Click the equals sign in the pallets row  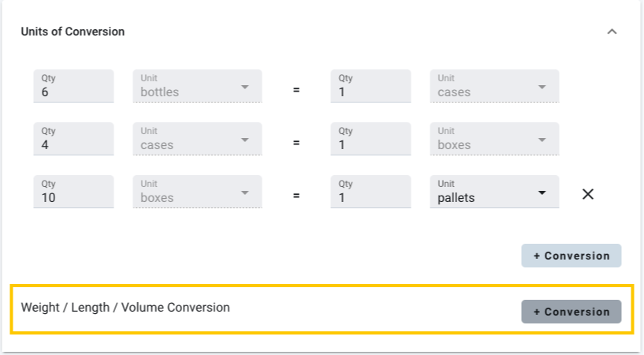[x=296, y=196]
